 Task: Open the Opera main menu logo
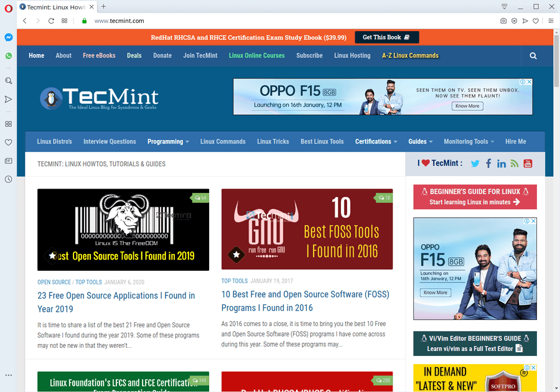(x=8, y=8)
